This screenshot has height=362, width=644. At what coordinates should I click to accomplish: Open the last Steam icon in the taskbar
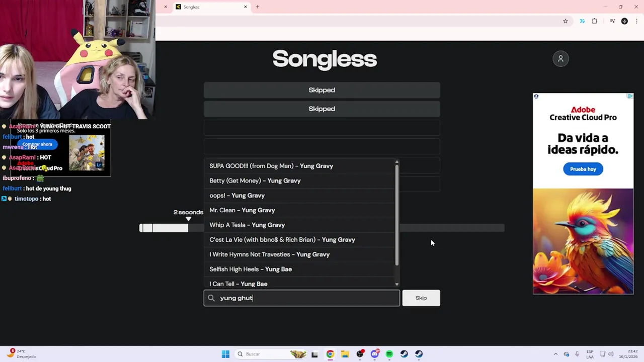[419, 354]
